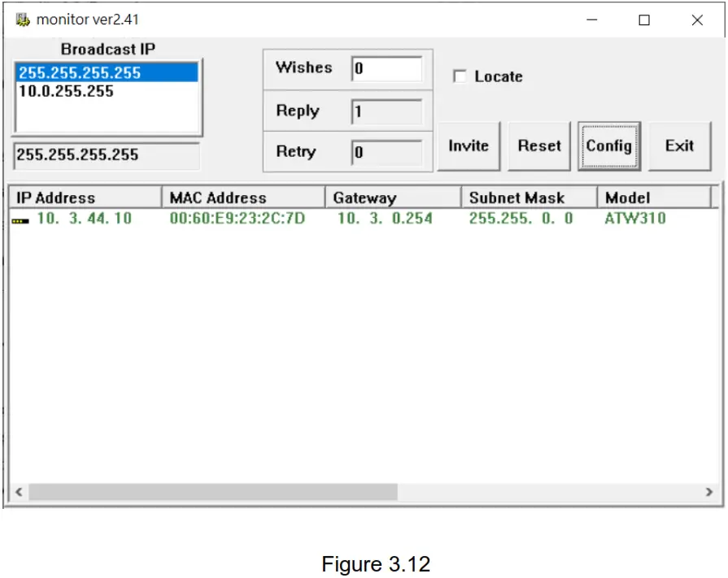Minimize the monitor window
728x578 pixels.
[x=592, y=20]
